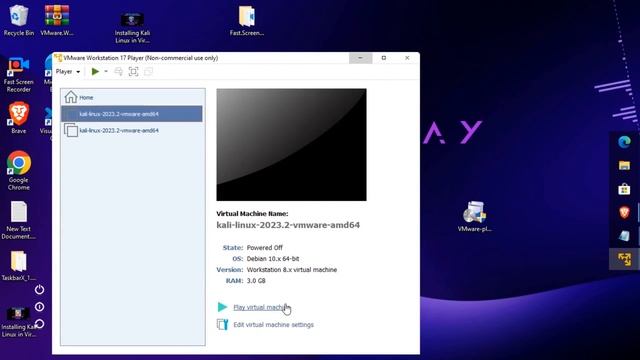Open Recycle Bin desktop icon

point(18,20)
